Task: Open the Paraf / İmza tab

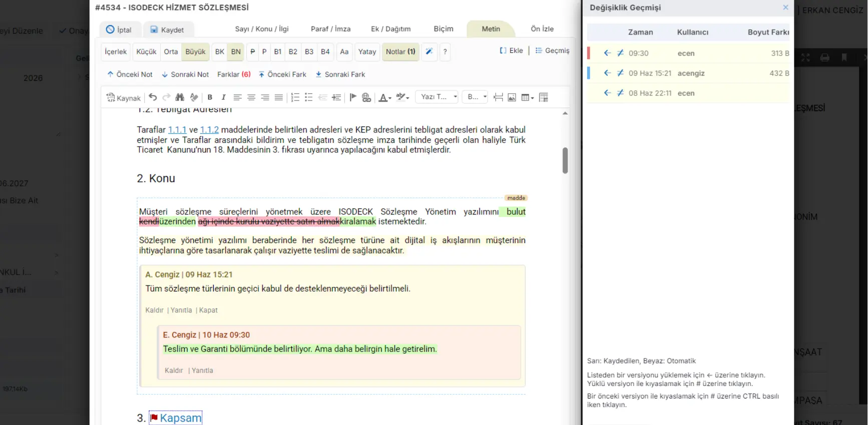Action: [x=330, y=29]
